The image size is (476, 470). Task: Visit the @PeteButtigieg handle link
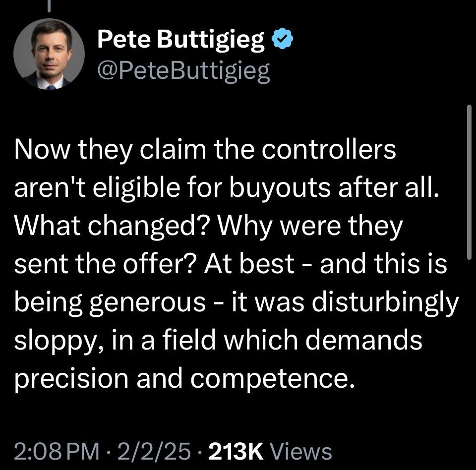pos(183,71)
